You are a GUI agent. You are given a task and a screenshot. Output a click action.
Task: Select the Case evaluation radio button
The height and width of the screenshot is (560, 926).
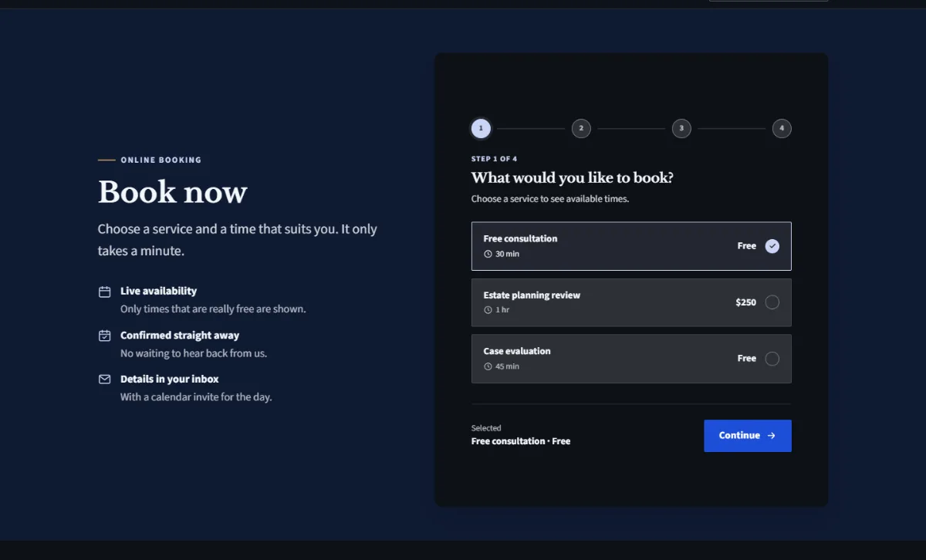click(772, 359)
